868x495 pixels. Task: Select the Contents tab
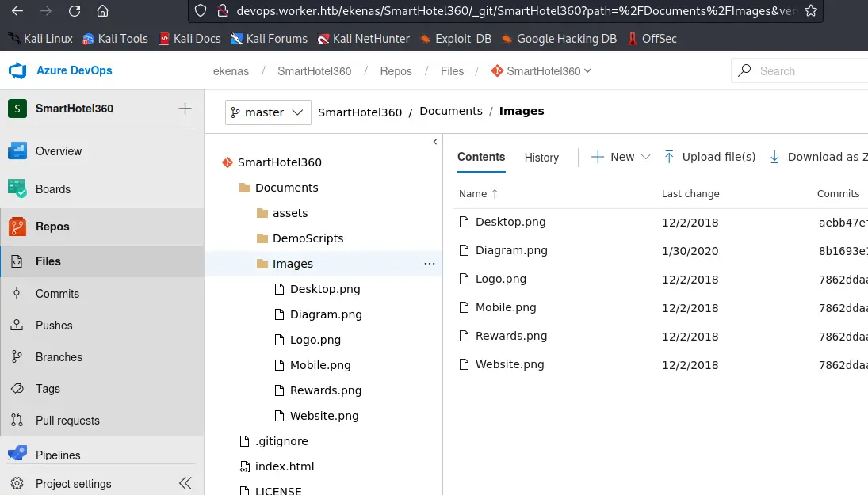tap(481, 157)
